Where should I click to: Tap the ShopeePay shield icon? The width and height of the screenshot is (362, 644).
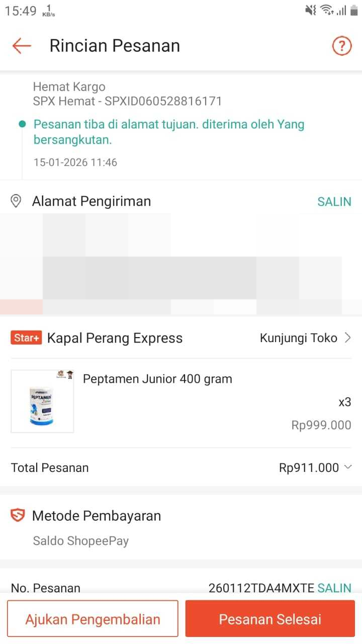[18, 516]
